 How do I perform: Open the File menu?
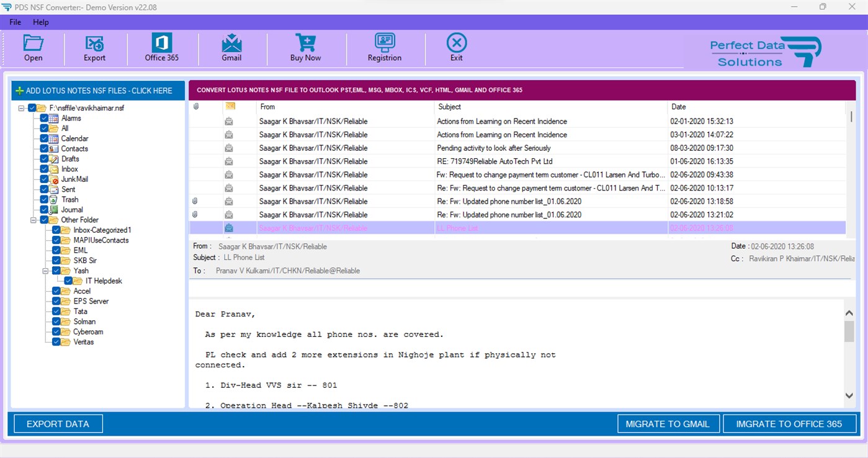[x=14, y=22]
